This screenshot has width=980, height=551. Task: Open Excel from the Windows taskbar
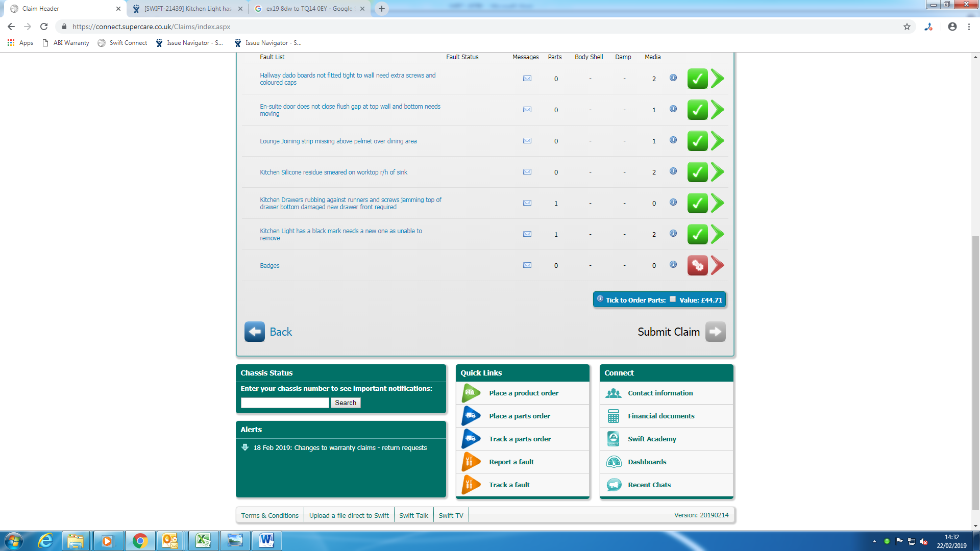coord(203,540)
